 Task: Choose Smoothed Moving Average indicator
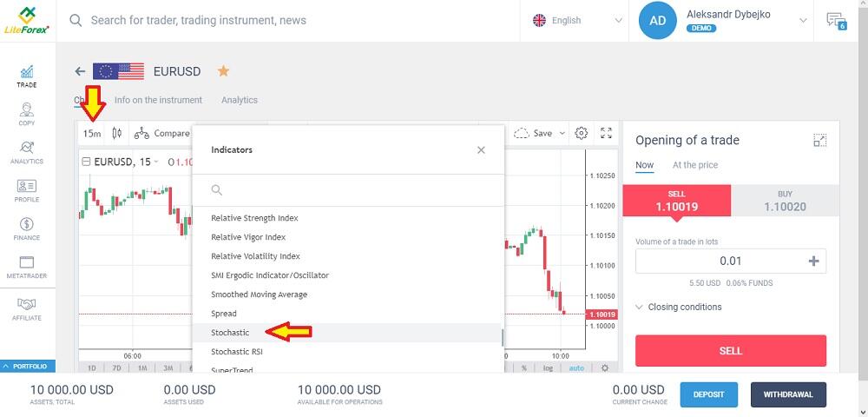tap(346, 295)
